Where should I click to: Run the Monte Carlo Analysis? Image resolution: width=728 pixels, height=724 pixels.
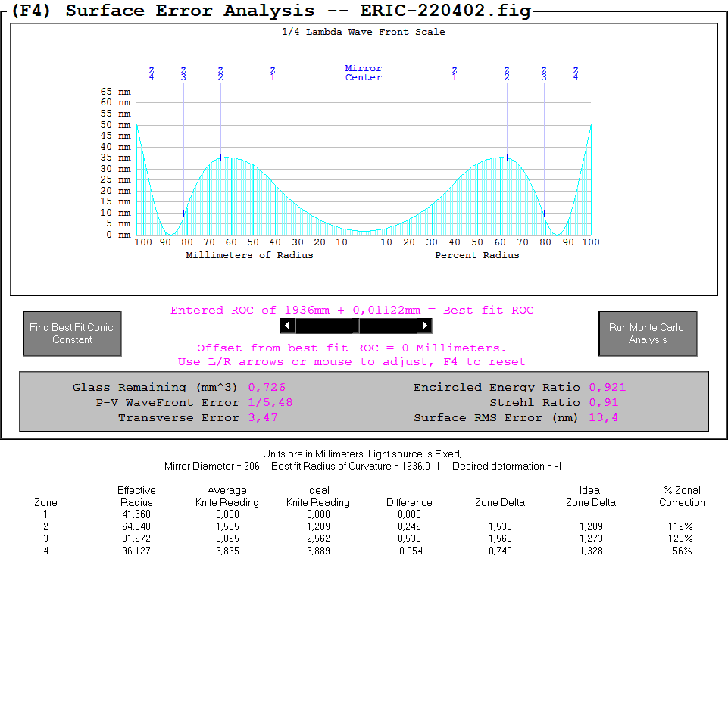tap(646, 333)
